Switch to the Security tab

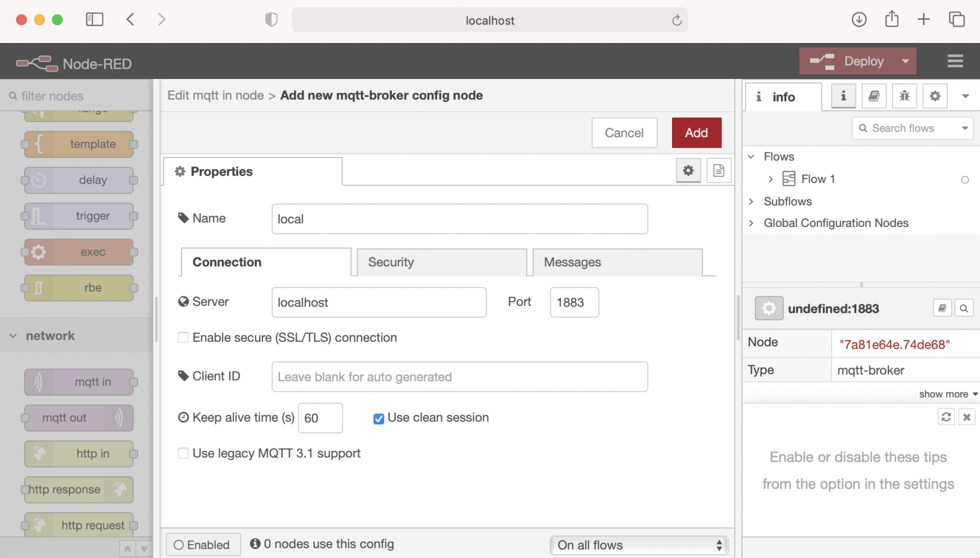(x=441, y=262)
